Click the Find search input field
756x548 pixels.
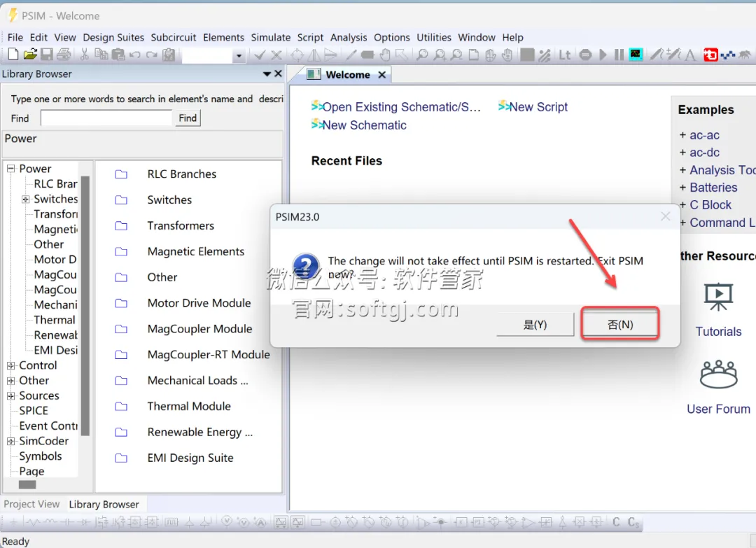pos(106,118)
